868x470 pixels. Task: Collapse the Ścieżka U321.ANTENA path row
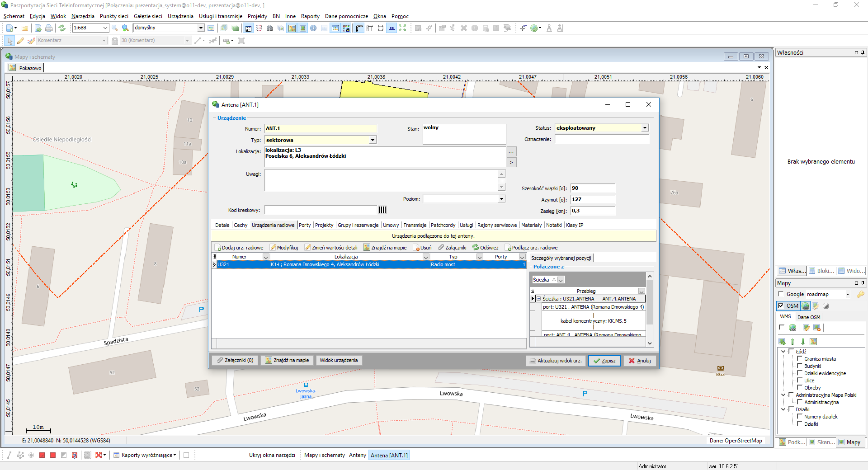pyautogui.click(x=538, y=299)
